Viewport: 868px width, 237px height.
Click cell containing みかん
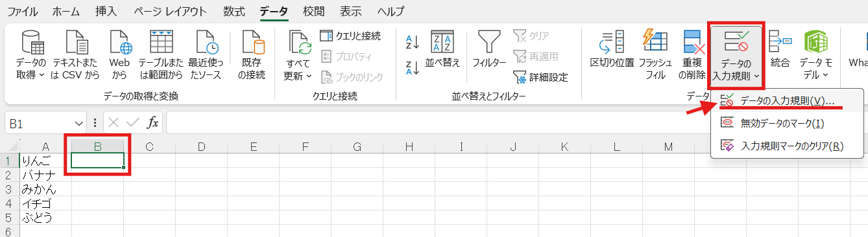click(x=45, y=189)
